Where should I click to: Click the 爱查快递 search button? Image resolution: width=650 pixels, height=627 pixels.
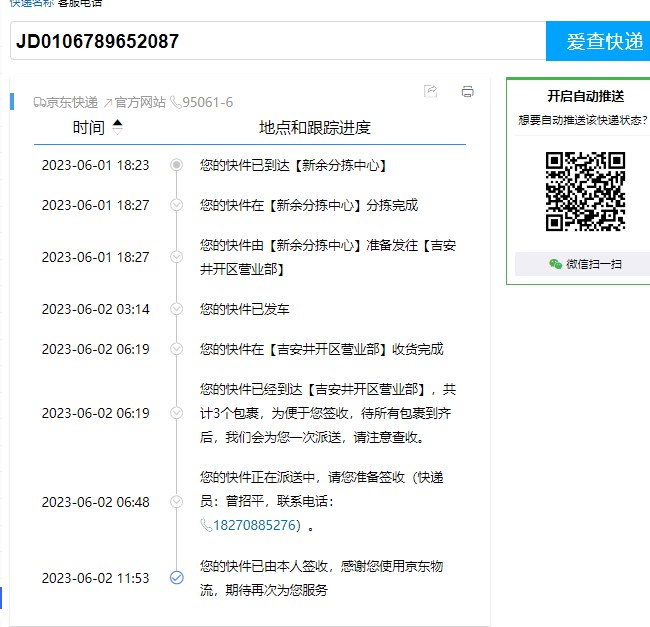(x=598, y=41)
